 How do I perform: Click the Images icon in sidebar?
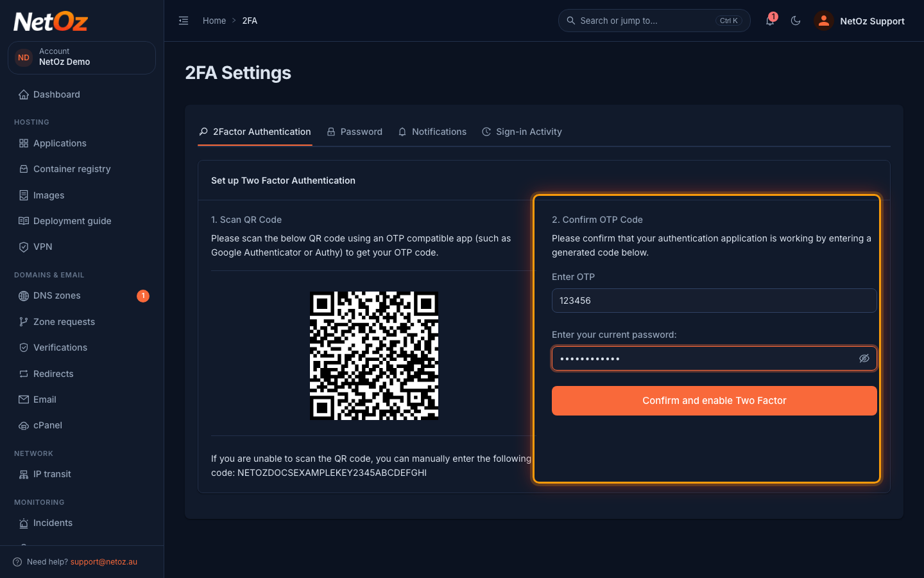tap(24, 195)
